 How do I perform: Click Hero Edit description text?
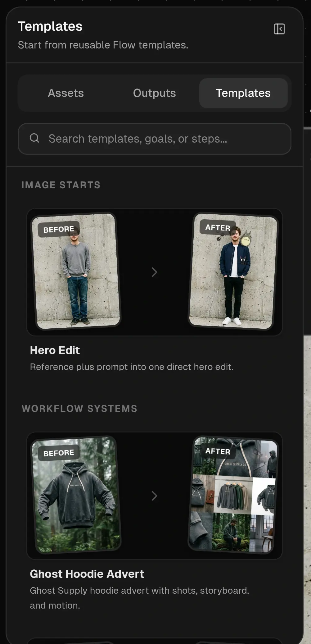click(132, 367)
